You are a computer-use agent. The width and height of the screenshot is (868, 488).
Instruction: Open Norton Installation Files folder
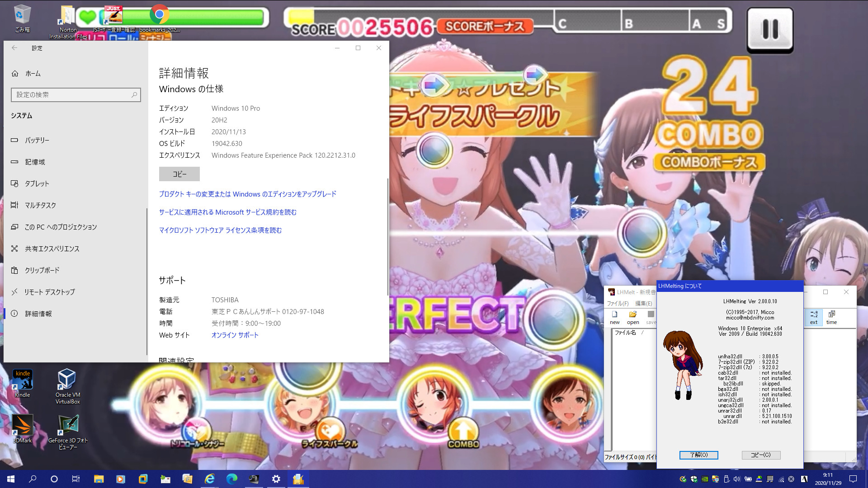tap(68, 21)
